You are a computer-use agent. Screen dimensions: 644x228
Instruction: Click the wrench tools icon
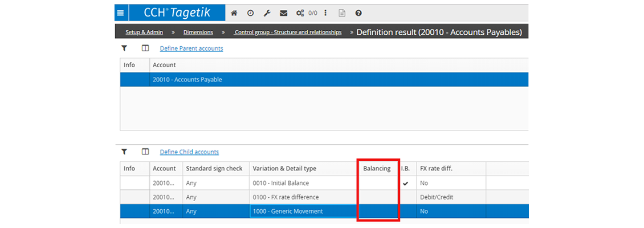point(267,13)
